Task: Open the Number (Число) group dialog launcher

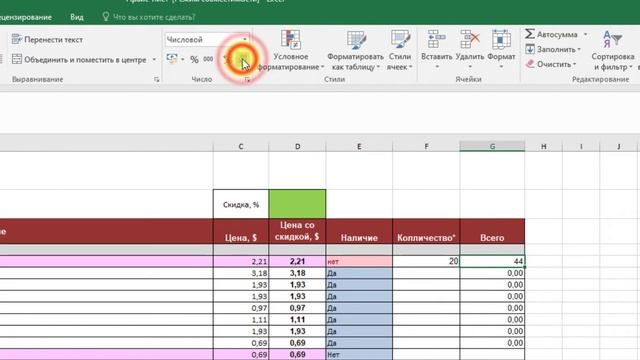Action: (x=247, y=80)
